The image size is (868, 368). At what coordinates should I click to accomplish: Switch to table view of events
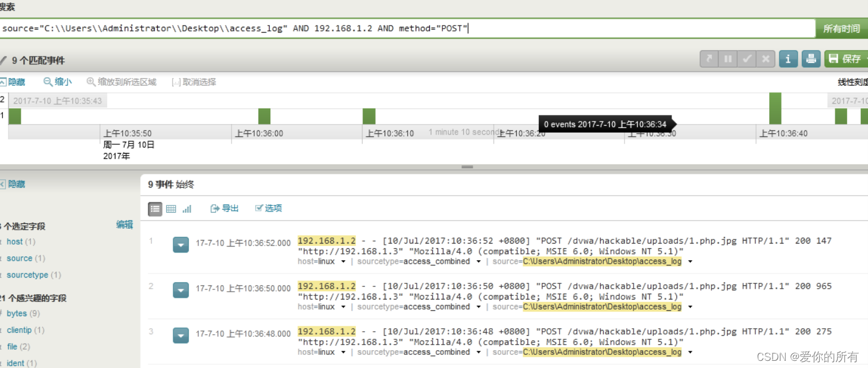(171, 208)
